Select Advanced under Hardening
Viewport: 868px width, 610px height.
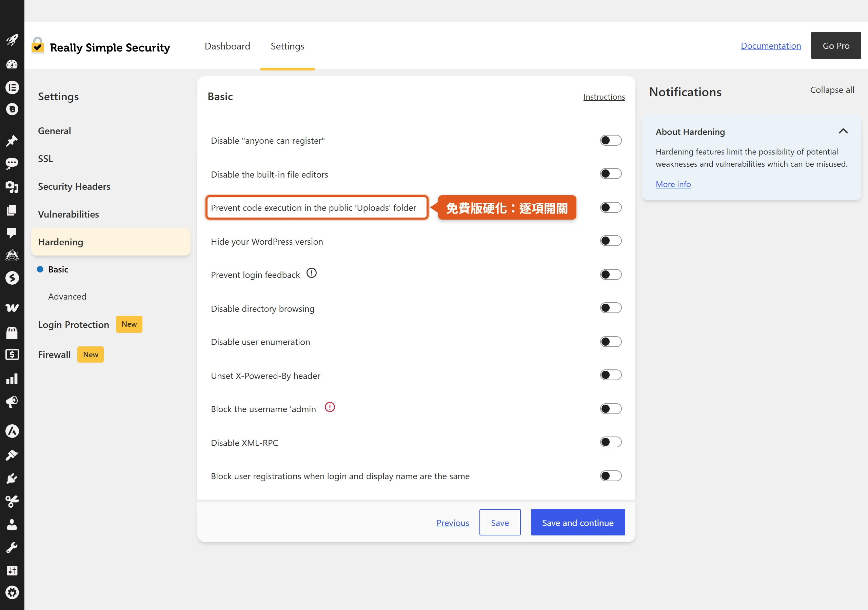(x=67, y=297)
